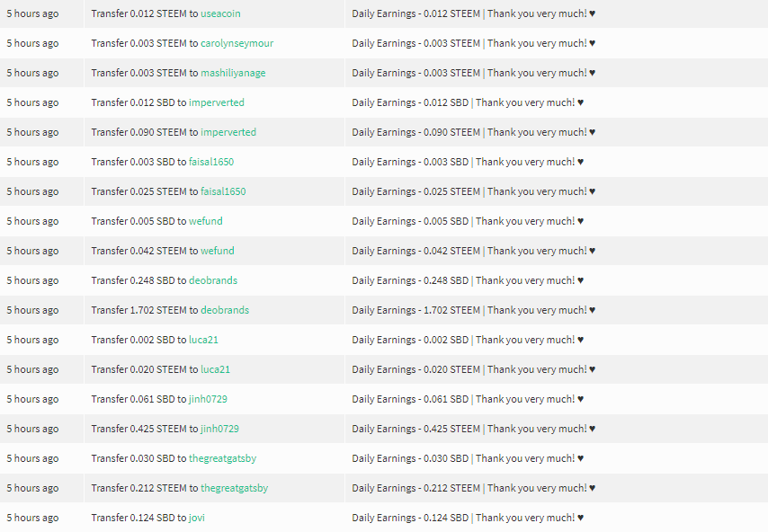Open wefund link in 0.005 SBD transfer

tap(206, 221)
